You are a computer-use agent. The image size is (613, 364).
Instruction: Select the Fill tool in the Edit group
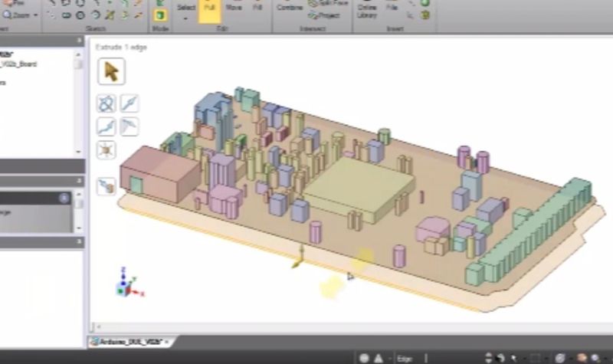(257, 7)
